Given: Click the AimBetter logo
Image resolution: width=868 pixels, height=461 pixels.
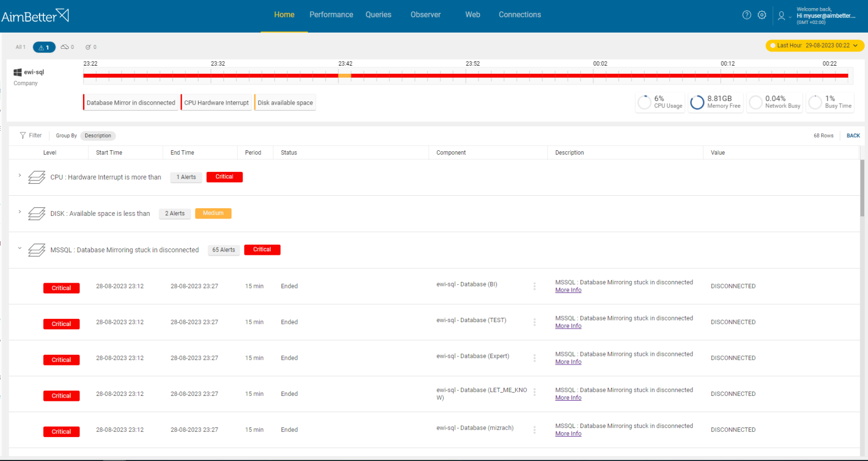Looking at the screenshot, I should click(x=35, y=16).
